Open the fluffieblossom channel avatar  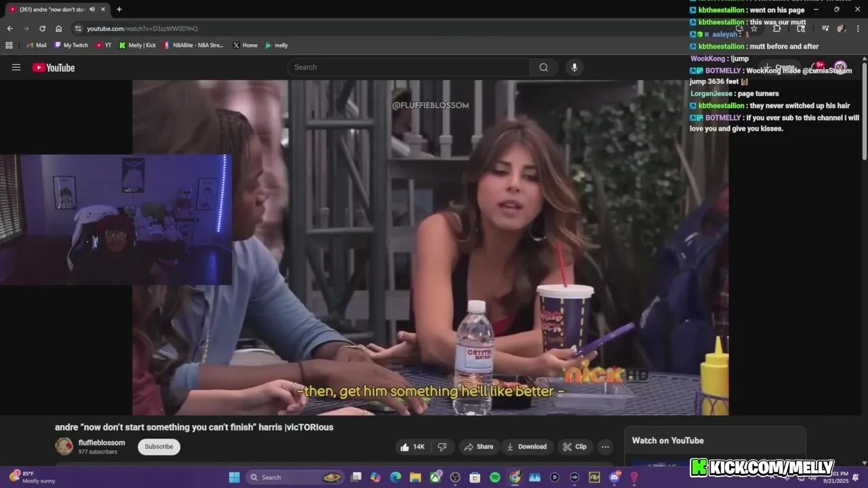[64, 446]
